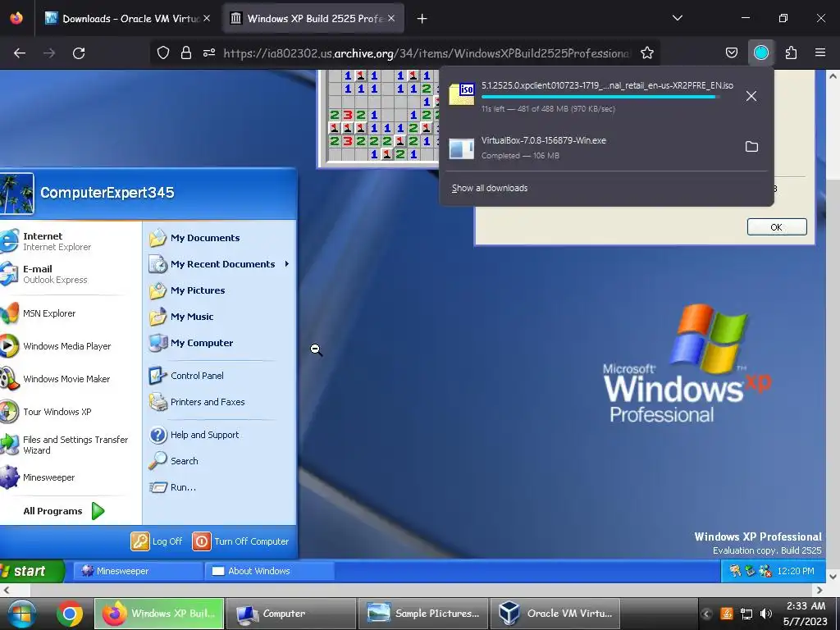The height and width of the screenshot is (630, 840).
Task: Open the extensions puzzle icon
Action: tap(791, 52)
